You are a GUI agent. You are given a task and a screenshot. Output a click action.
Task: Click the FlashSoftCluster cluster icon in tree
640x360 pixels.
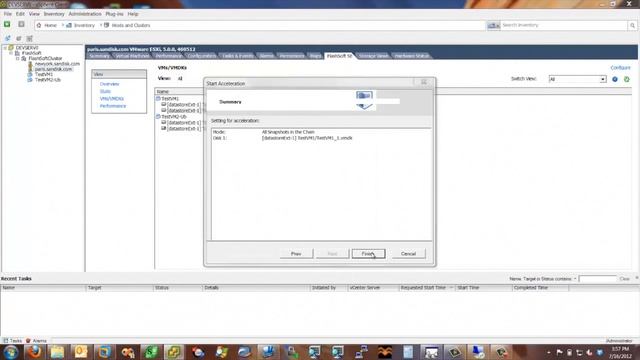(24, 58)
